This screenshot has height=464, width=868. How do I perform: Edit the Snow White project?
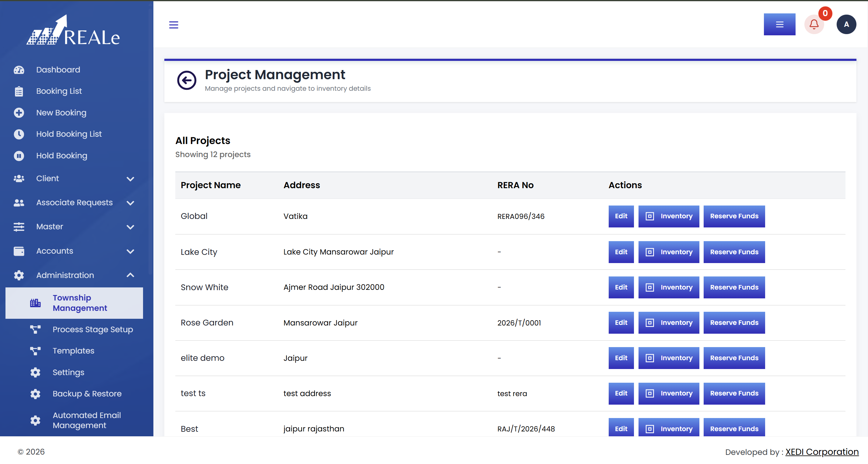point(621,287)
